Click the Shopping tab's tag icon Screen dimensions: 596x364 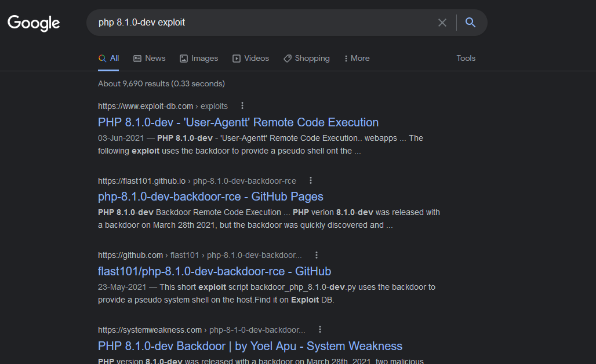click(x=288, y=59)
